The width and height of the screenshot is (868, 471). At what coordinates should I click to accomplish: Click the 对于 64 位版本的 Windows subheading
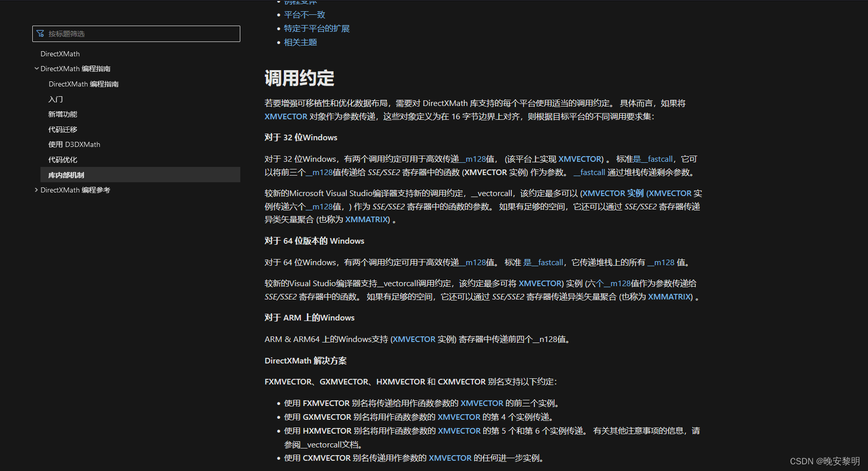(x=314, y=241)
